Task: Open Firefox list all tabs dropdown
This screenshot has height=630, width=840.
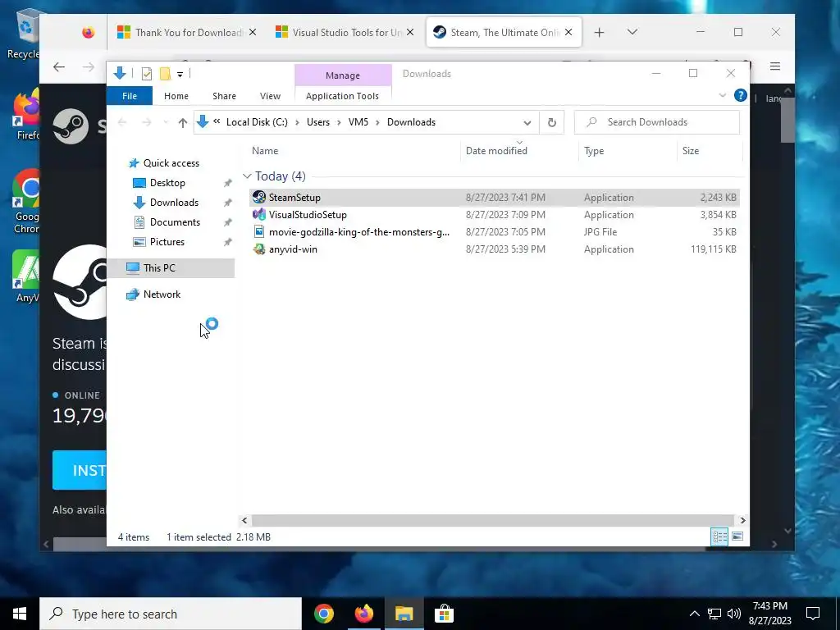Action: click(x=632, y=32)
